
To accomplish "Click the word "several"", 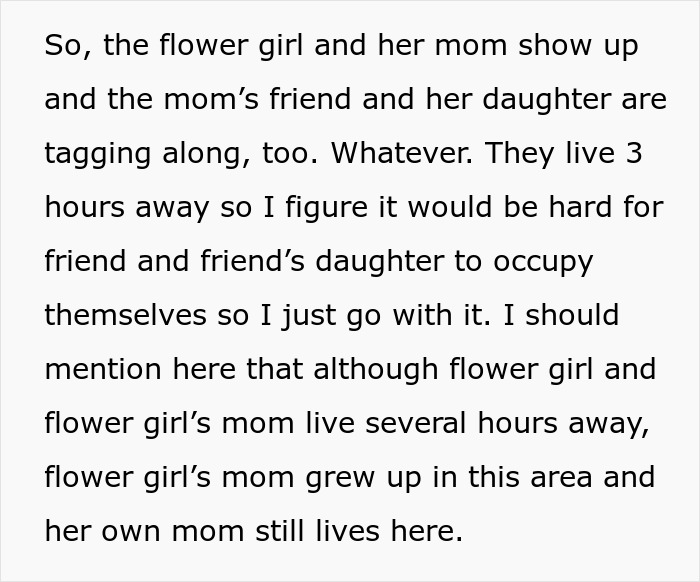I will coord(412,423).
